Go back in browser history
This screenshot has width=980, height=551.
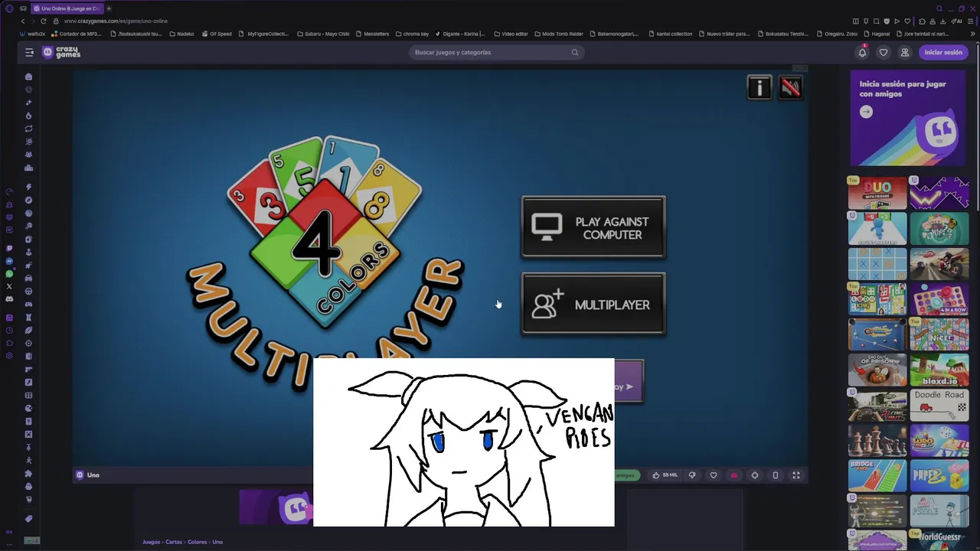pos(22,21)
